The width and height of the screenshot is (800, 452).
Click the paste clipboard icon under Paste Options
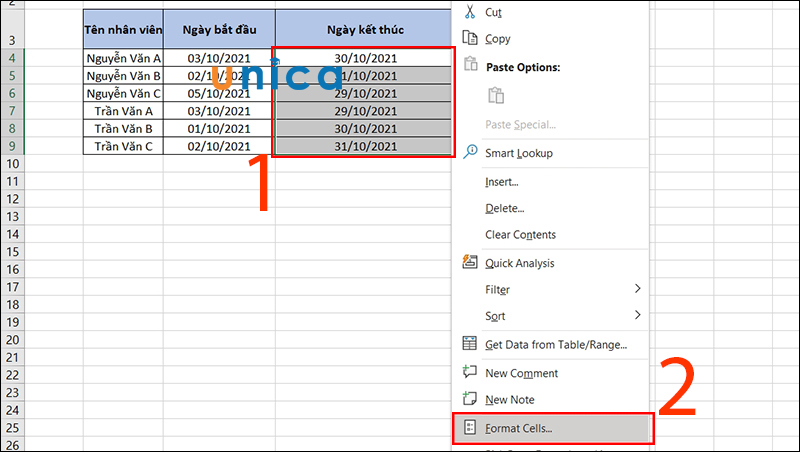coord(495,96)
